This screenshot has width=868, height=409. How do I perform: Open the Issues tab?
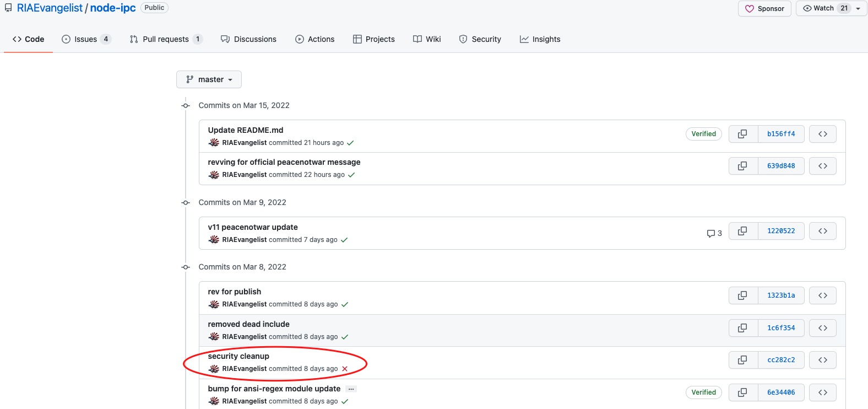pyautogui.click(x=86, y=39)
